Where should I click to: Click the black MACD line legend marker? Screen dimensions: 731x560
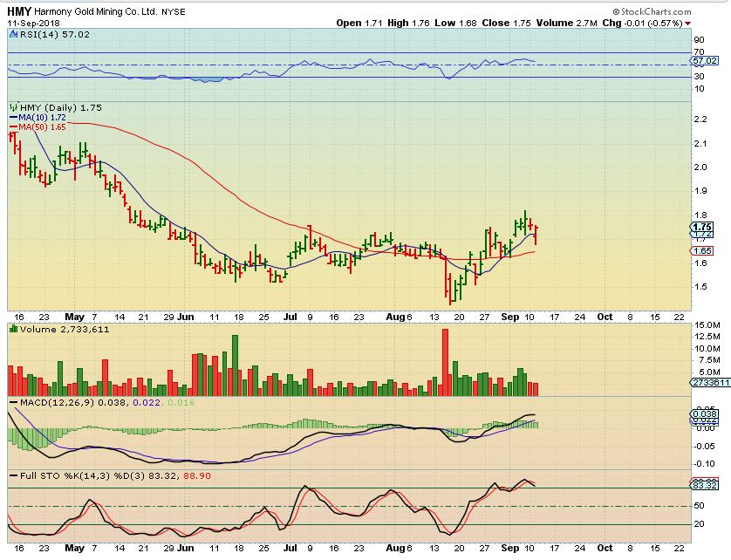[x=12, y=402]
